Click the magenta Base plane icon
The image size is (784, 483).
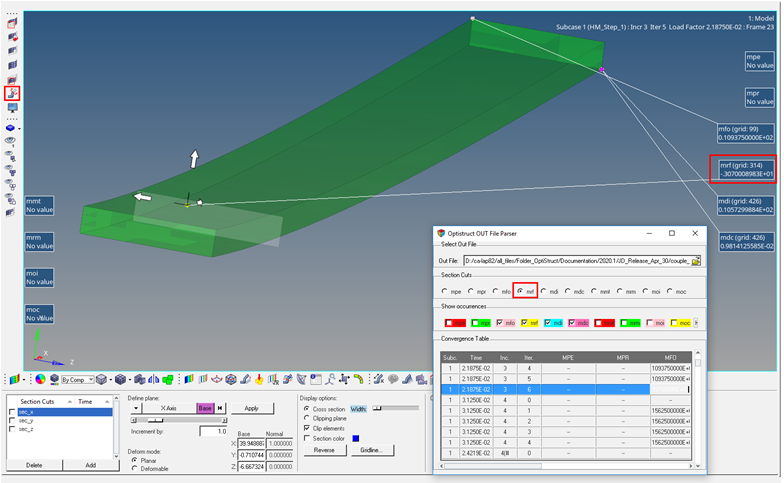(x=205, y=408)
